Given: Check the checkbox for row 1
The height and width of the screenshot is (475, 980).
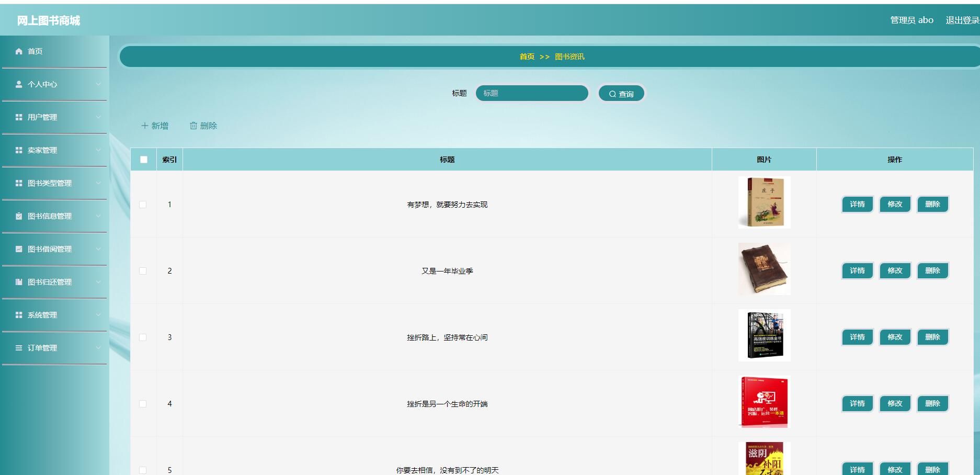Looking at the screenshot, I should point(143,205).
